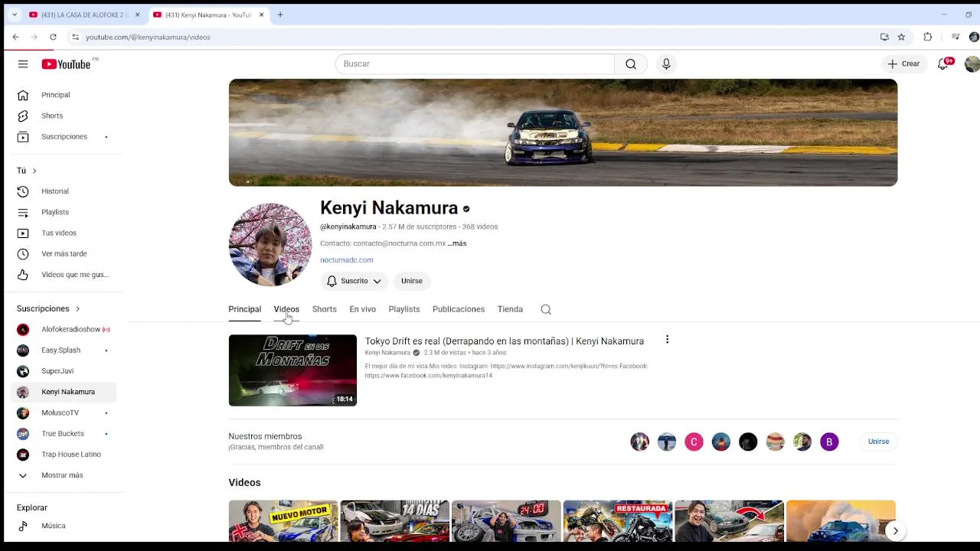Click the search magnifier button
The width and height of the screenshot is (980, 551).
[x=631, y=64]
